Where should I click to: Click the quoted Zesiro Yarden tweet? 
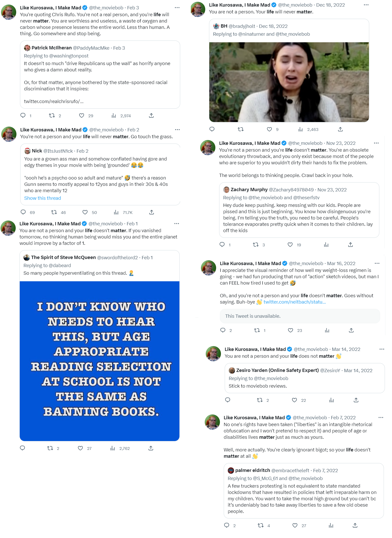pyautogui.click(x=305, y=378)
